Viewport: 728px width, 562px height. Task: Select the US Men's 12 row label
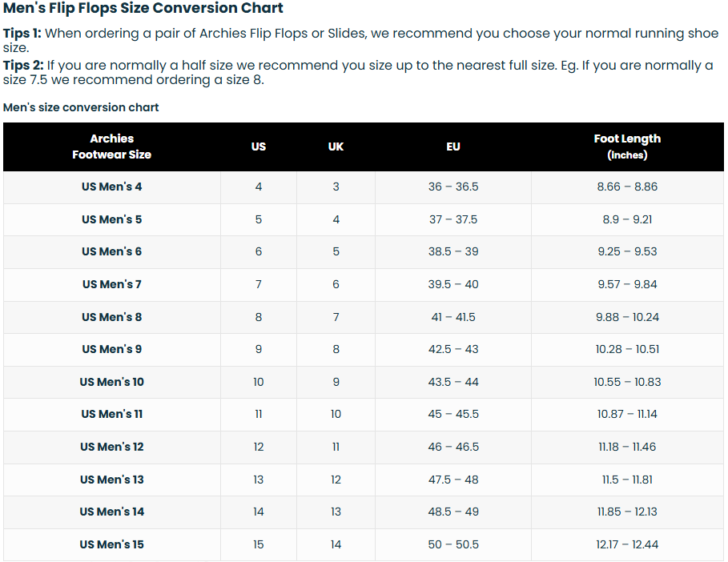pos(112,447)
